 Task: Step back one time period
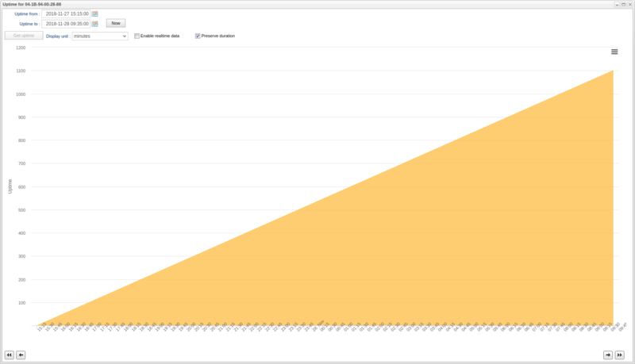[x=21, y=354]
